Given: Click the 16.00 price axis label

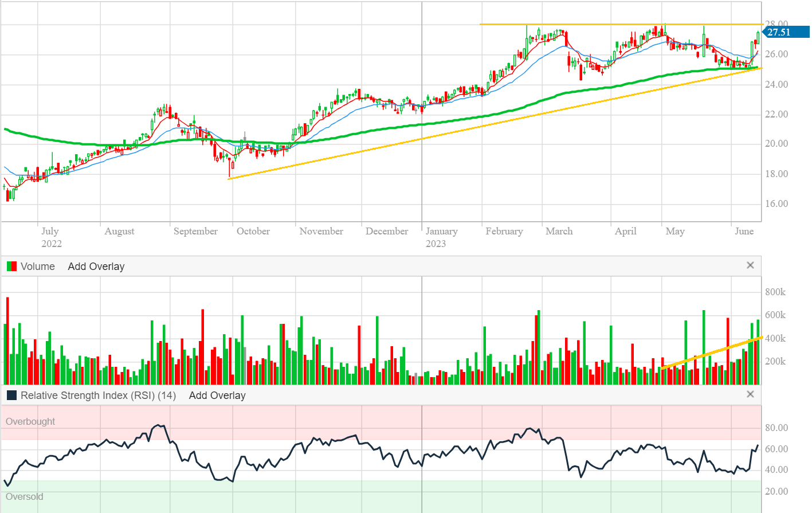Looking at the screenshot, I should click(776, 204).
